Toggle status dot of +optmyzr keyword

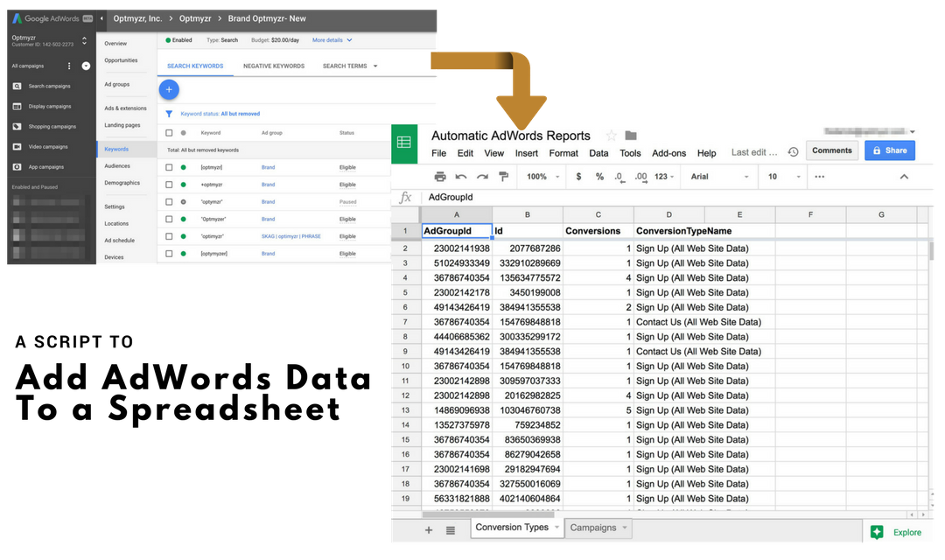click(x=183, y=185)
